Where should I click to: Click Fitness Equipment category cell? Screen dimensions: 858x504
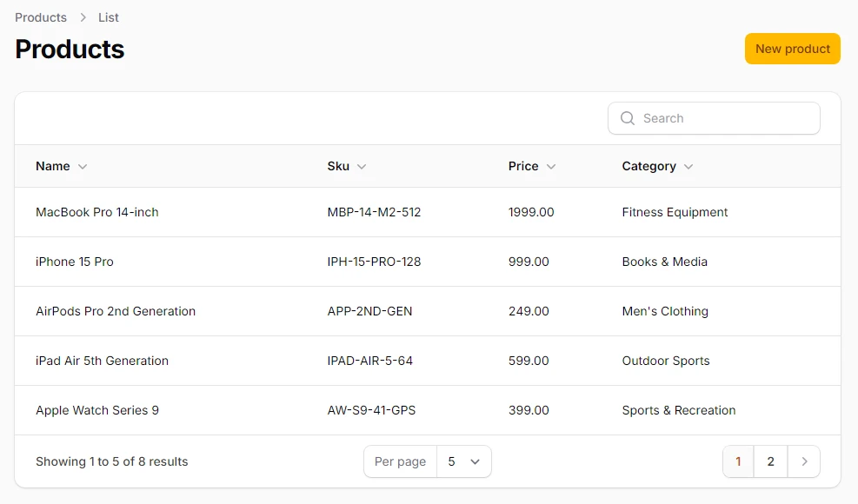click(675, 212)
